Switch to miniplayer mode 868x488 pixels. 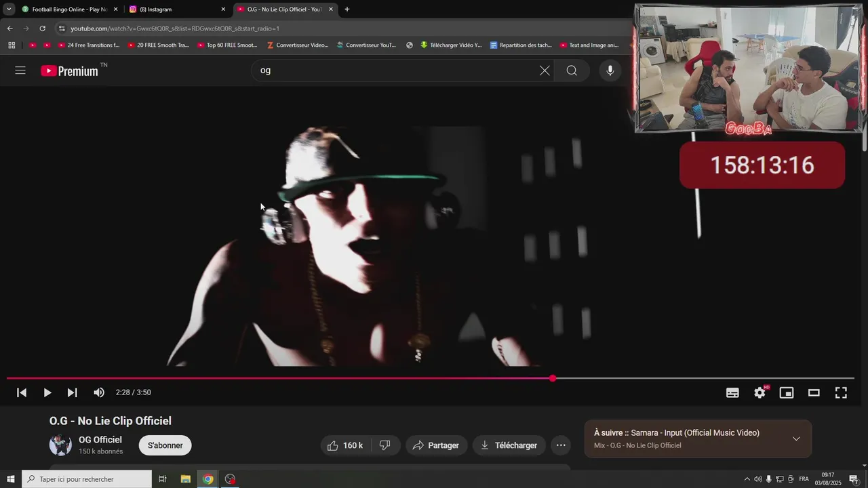tap(787, 392)
